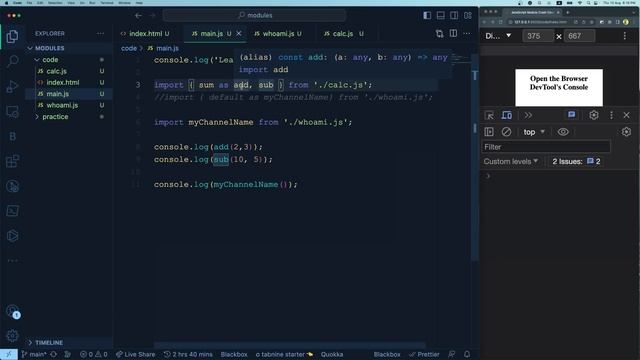This screenshot has width=640, height=360.
Task: Open the top context dropdown
Action: (x=534, y=132)
